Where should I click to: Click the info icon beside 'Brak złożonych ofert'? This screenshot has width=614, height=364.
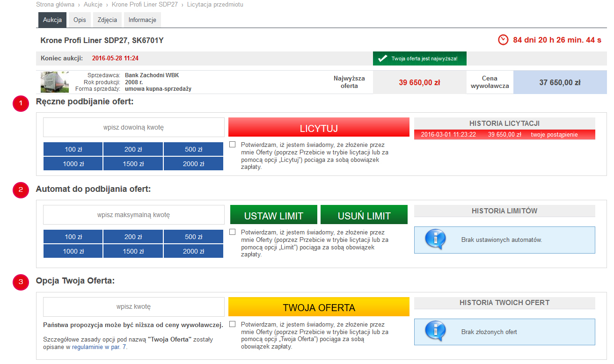(435, 332)
